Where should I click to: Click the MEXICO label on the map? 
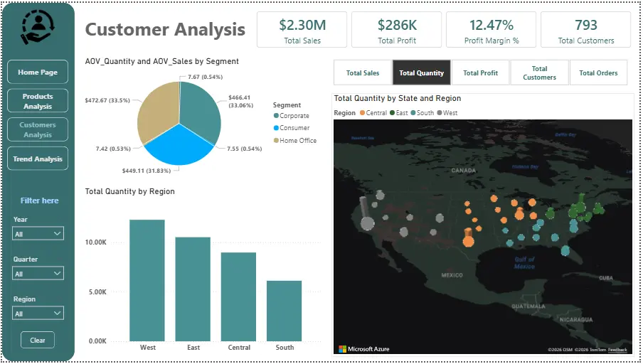pos(452,275)
